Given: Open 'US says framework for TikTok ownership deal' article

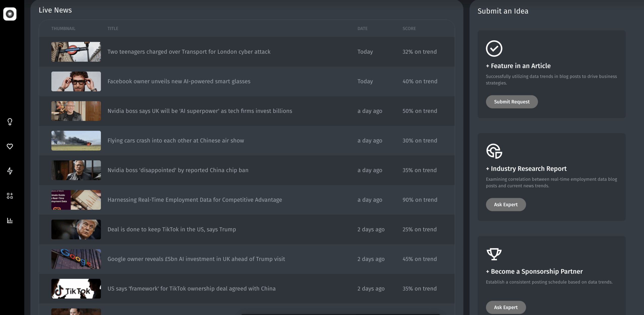Looking at the screenshot, I should pos(191,289).
